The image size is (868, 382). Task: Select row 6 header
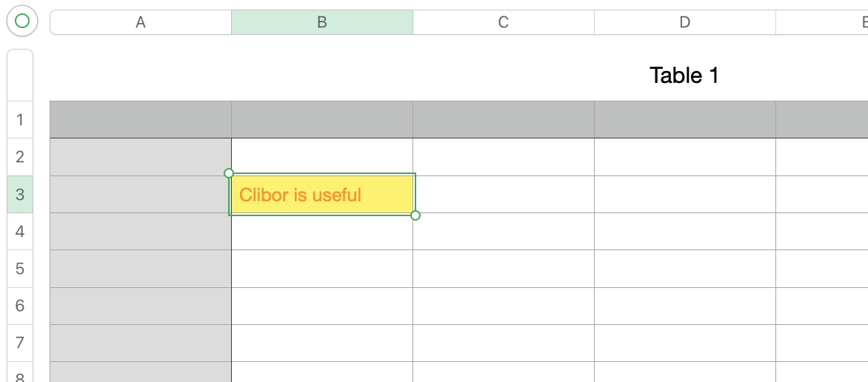[x=20, y=306]
